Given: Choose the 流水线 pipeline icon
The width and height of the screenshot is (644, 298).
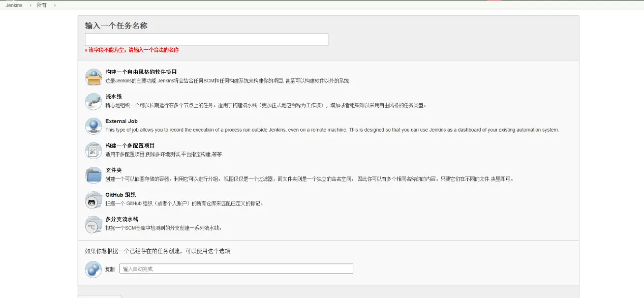Looking at the screenshot, I should 94,101.
